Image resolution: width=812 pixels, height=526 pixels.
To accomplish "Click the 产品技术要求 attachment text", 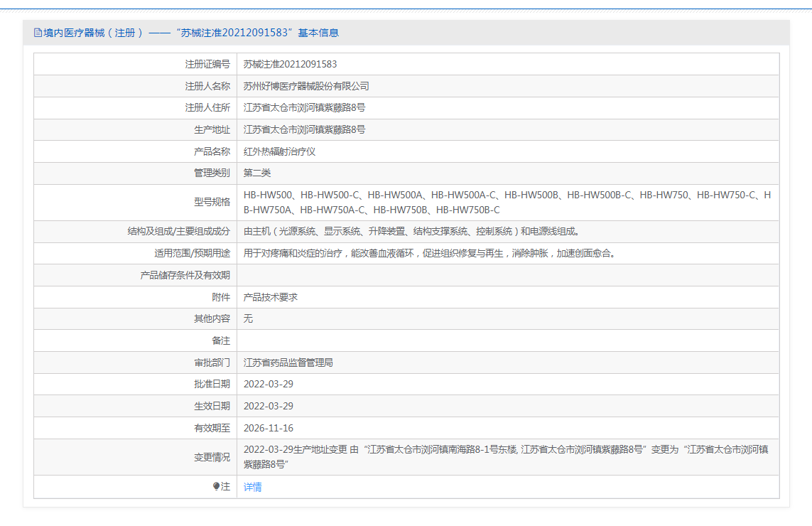I will click(x=271, y=297).
